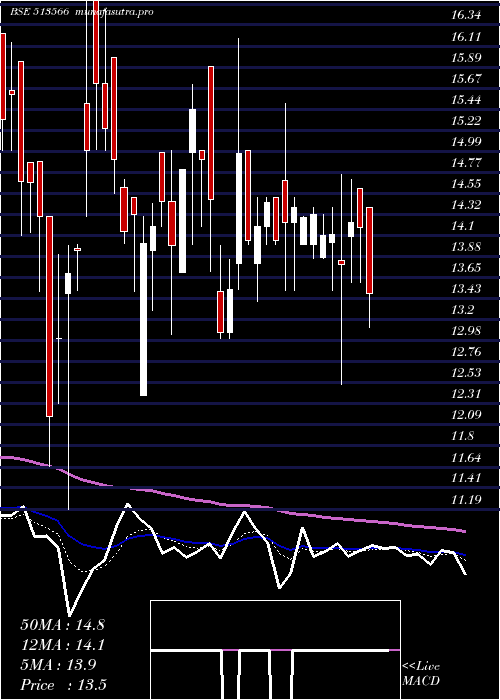The image size is (500, 700).
Task: Click the 15.44 price axis label
Action: click(466, 100)
